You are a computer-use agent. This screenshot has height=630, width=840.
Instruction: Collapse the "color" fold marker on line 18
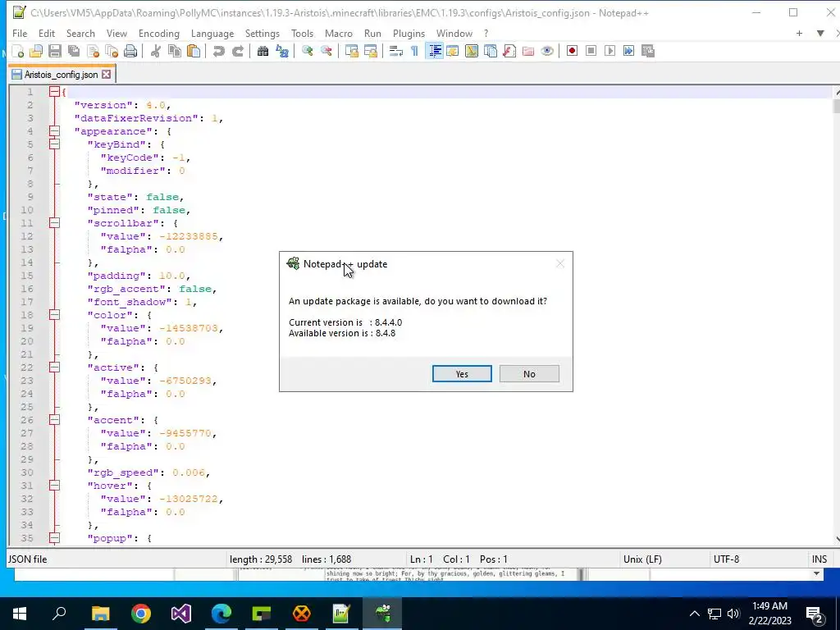[54, 315]
